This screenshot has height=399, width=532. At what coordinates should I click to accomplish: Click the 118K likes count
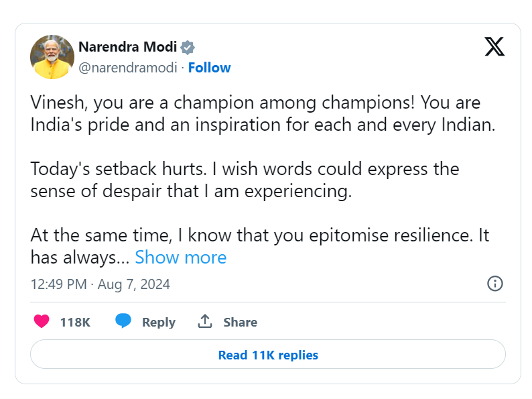[75, 323]
